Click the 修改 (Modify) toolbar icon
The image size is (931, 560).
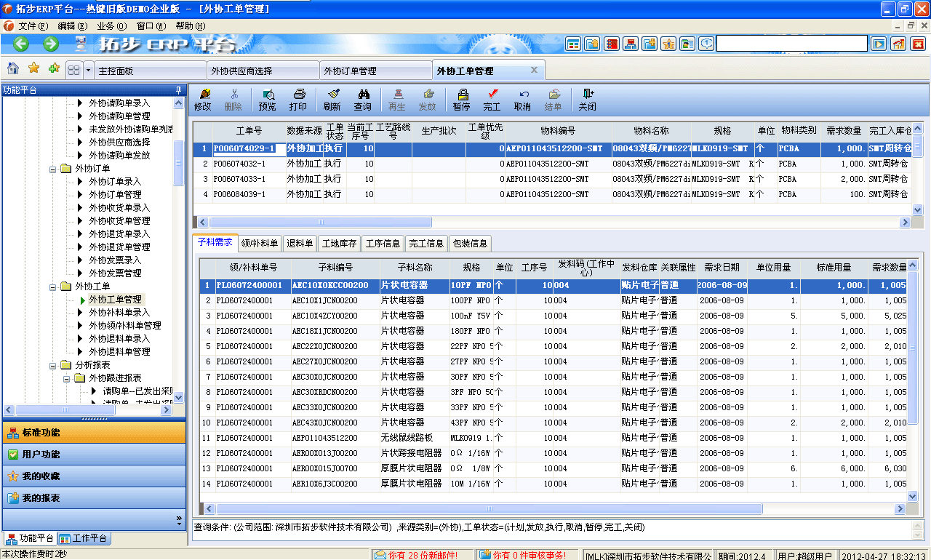pos(204,98)
